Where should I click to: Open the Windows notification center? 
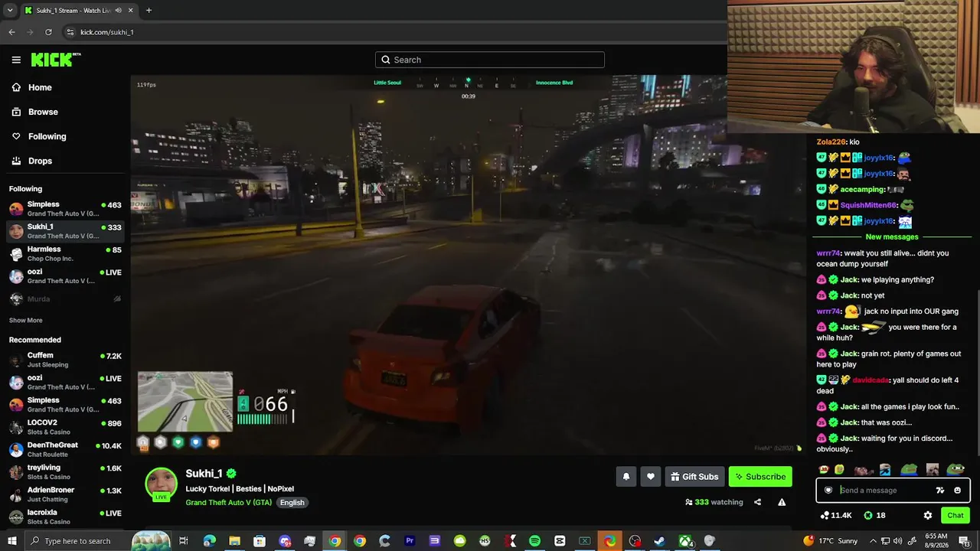pyautogui.click(x=964, y=541)
